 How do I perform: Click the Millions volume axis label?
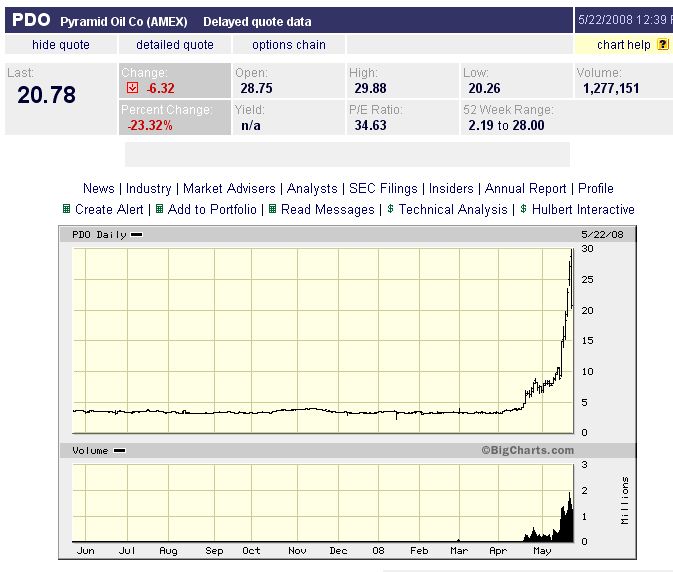624,500
